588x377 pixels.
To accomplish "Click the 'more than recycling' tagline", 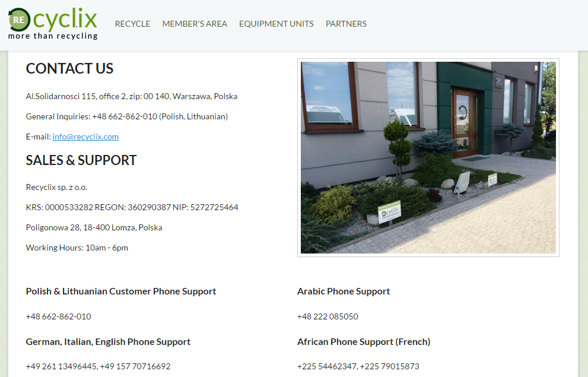I will click(x=53, y=36).
